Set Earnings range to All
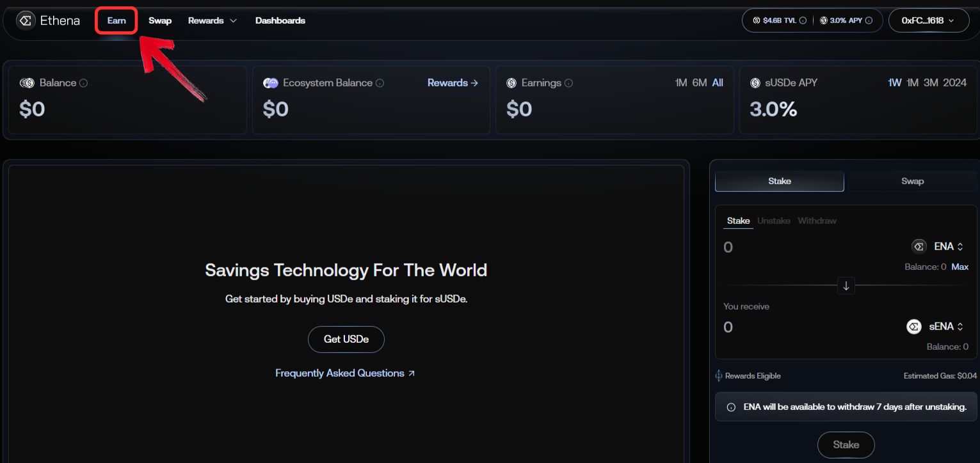This screenshot has width=980, height=463. [x=718, y=83]
